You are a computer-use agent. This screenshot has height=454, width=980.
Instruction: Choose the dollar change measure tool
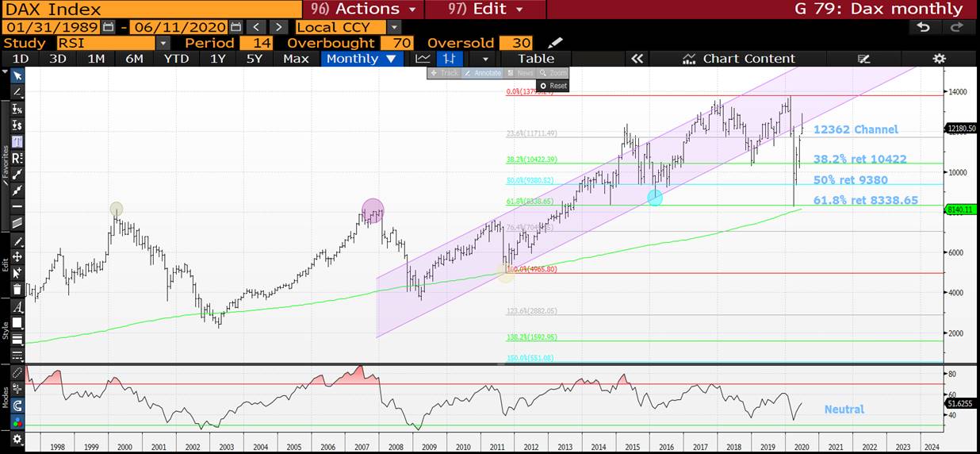[x=17, y=125]
